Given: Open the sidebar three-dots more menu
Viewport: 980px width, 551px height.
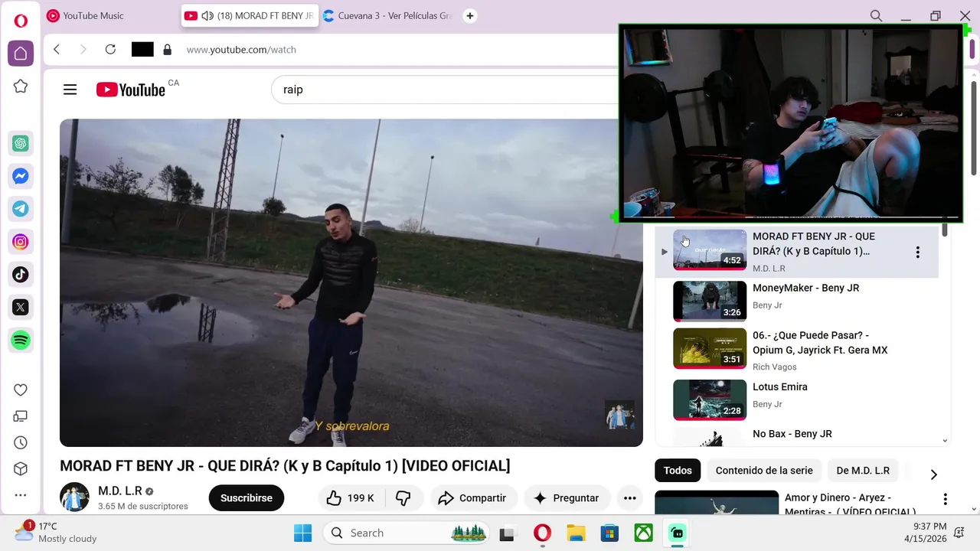Looking at the screenshot, I should coord(21,495).
